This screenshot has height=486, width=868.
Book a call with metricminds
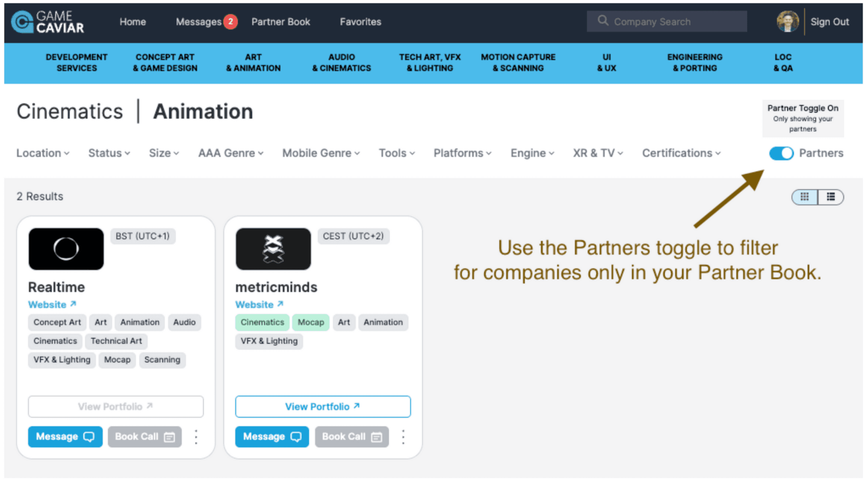tap(352, 437)
